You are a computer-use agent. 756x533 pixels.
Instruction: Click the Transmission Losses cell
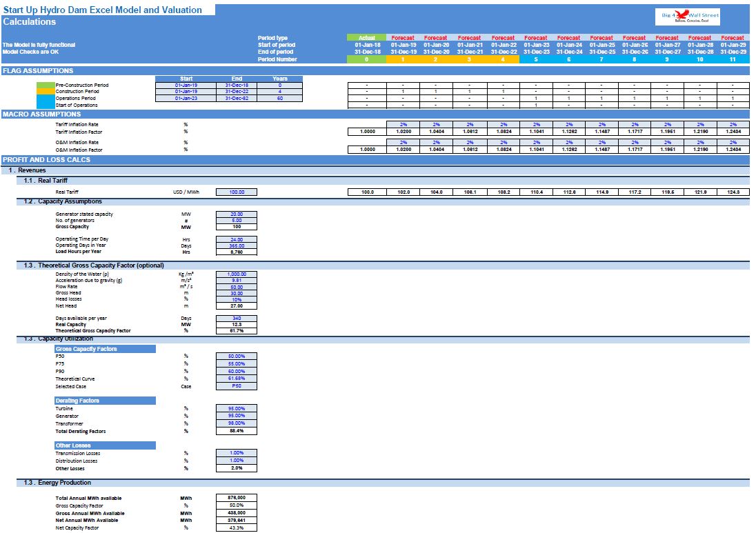click(x=236, y=453)
